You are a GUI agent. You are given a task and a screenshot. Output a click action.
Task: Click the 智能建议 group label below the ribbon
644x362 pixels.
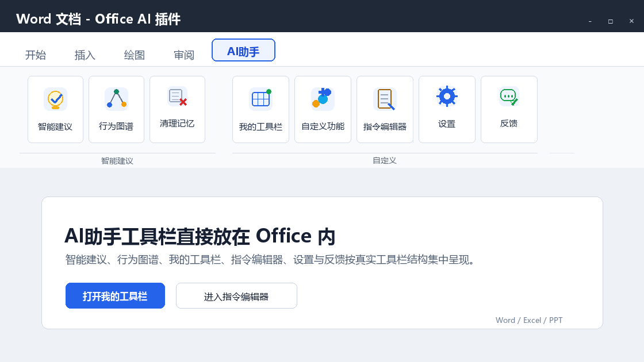(117, 161)
